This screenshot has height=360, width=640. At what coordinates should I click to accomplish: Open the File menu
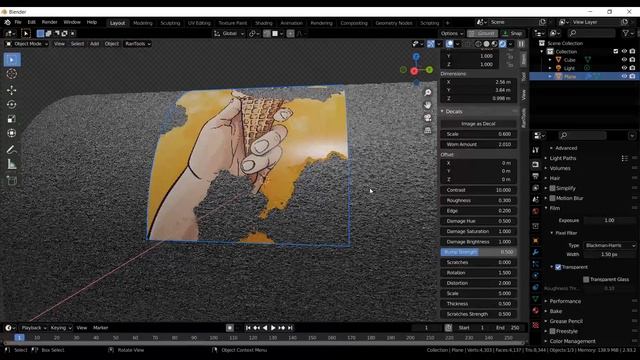[18, 22]
